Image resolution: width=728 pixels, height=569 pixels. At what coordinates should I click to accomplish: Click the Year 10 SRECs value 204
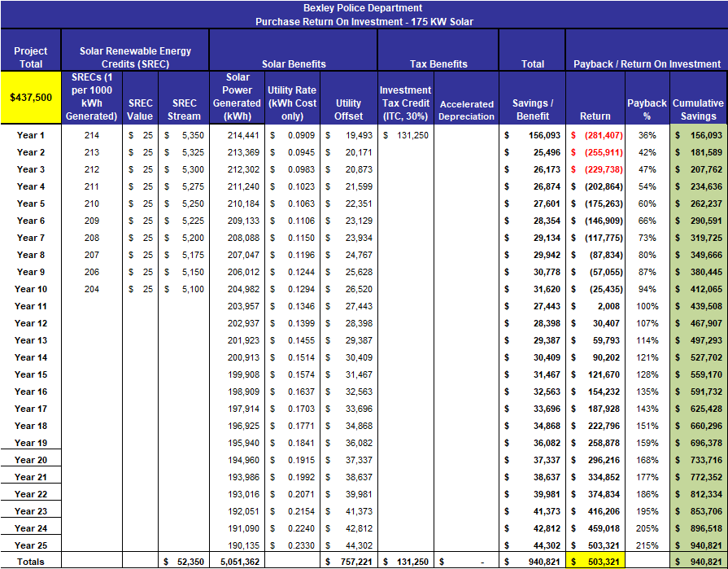tap(91, 289)
